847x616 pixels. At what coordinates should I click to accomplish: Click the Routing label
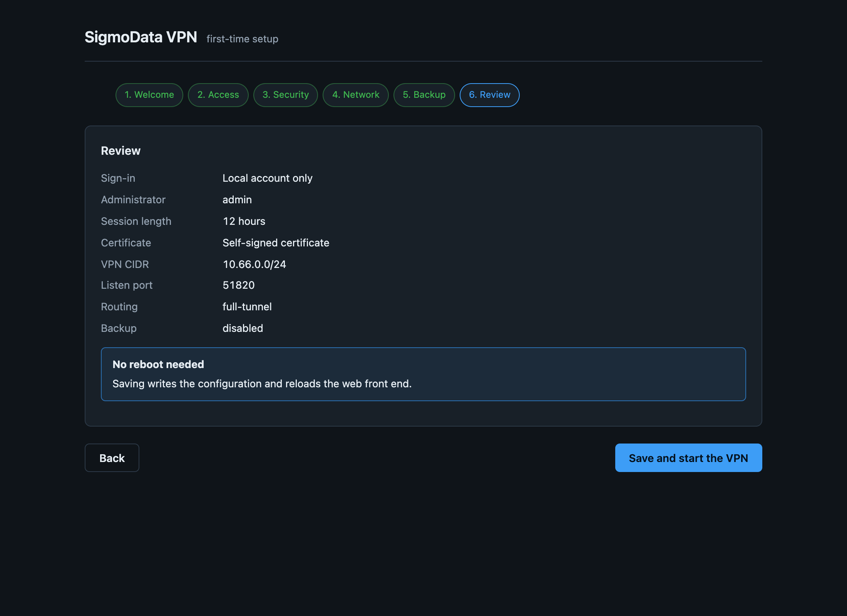tap(119, 307)
